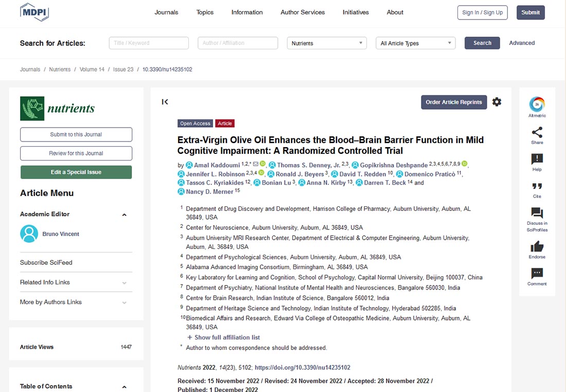Click the Altmetric score badge
The width and height of the screenshot is (566, 392).
537,104
